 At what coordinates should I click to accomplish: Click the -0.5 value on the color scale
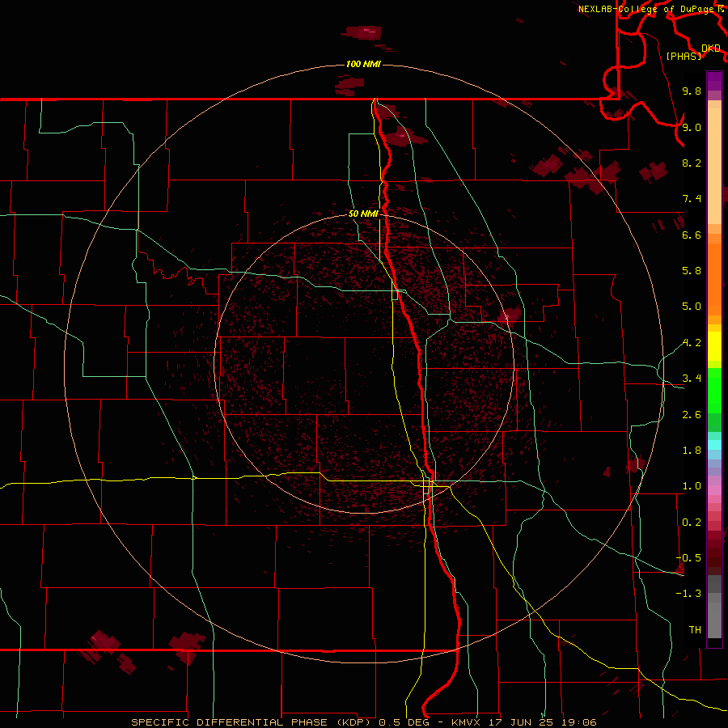[688, 558]
